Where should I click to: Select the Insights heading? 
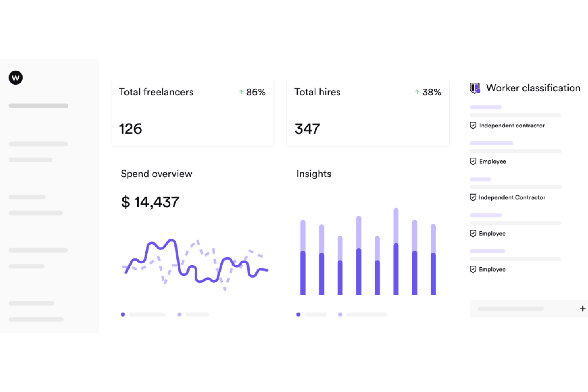pyautogui.click(x=313, y=174)
